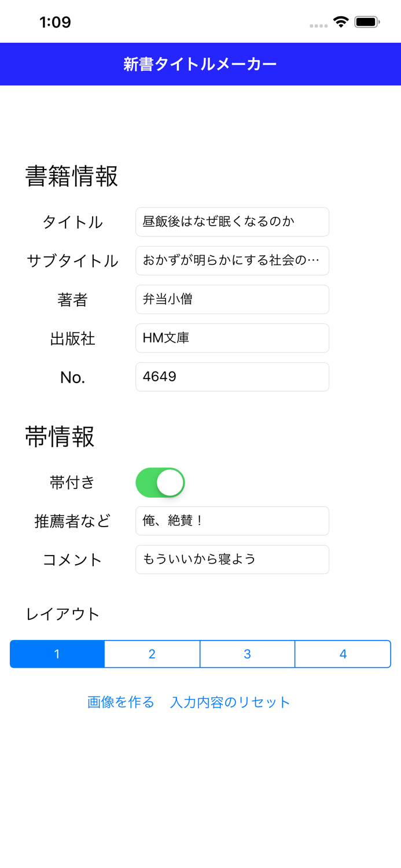401x868 pixels.
Task: Click the 出版社 field showing HM文庫
Action: [231, 338]
